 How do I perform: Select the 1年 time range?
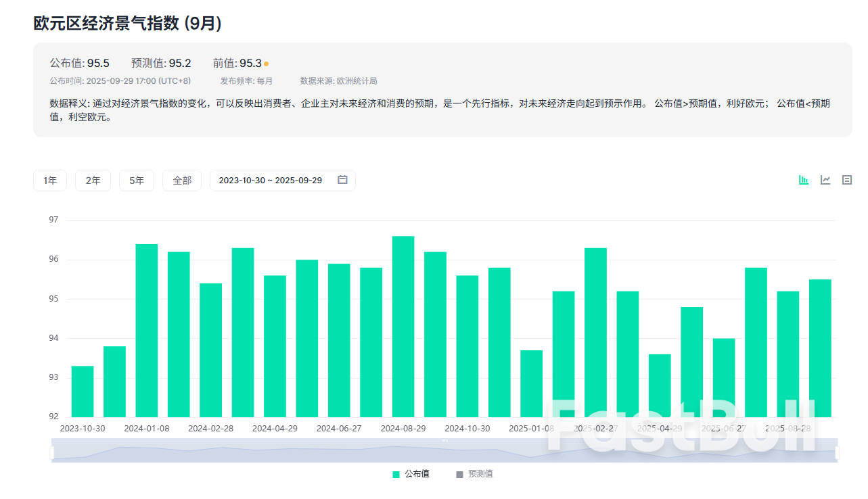point(49,180)
